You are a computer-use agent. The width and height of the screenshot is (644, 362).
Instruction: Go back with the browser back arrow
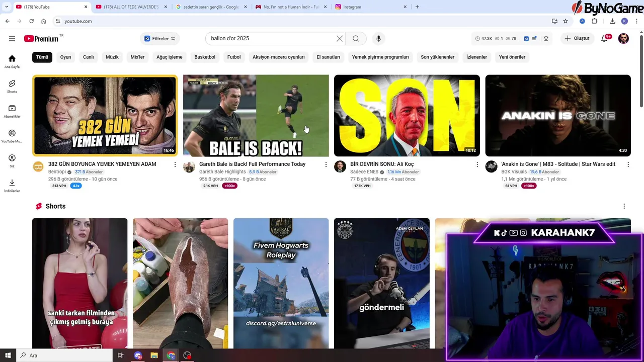click(x=7, y=21)
